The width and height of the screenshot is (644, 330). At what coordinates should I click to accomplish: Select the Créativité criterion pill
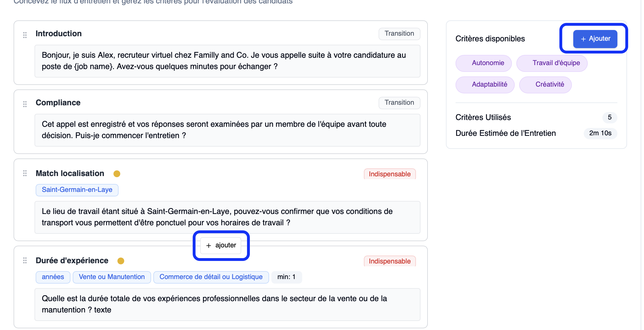coord(545,85)
